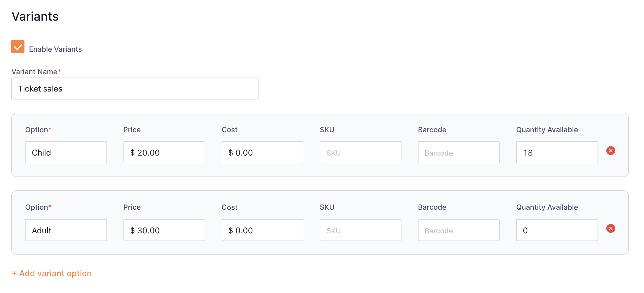This screenshot has height=293, width=644.
Task: Edit Child quantity available 18
Action: [557, 152]
